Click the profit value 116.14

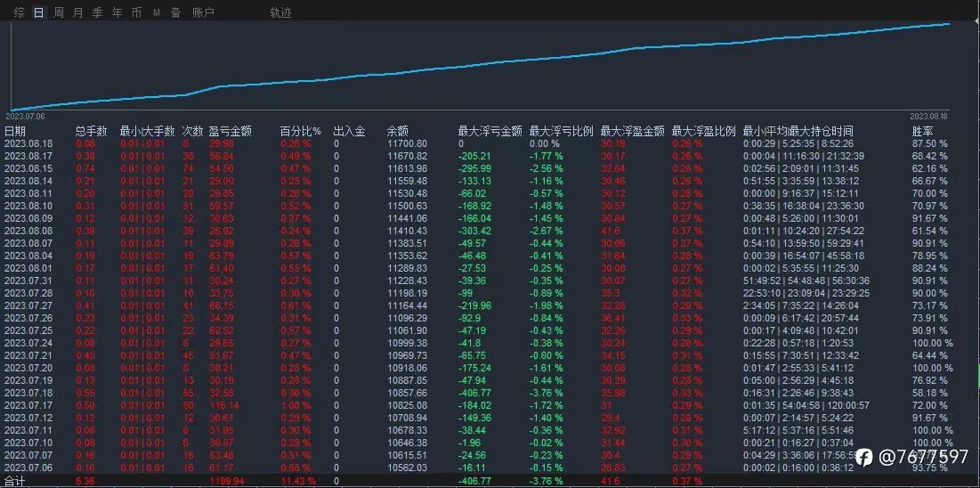(x=224, y=405)
